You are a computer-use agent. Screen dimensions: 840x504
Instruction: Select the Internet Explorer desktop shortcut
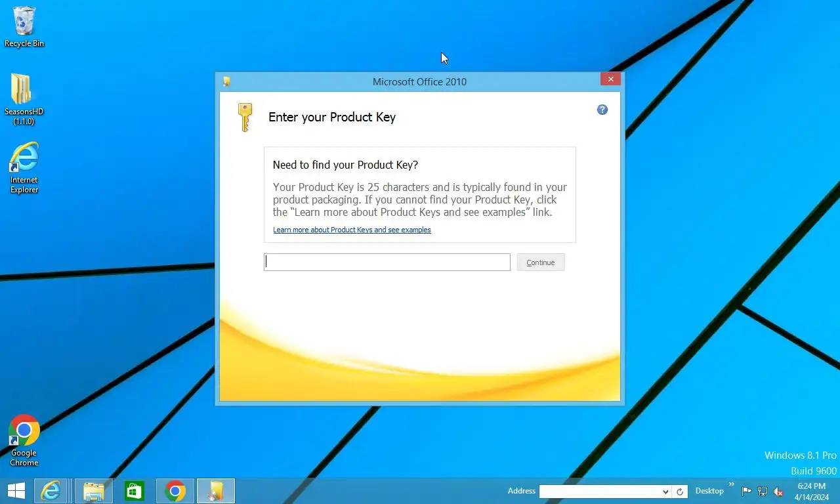coord(24,168)
